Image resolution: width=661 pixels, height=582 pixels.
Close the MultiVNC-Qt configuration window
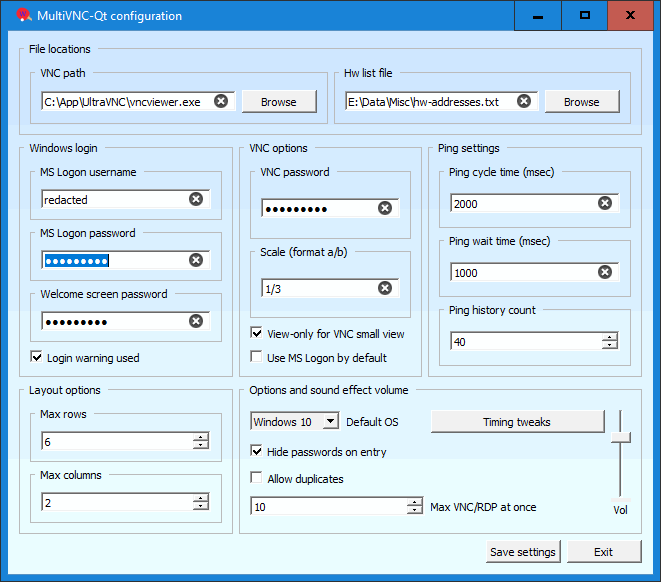pyautogui.click(x=631, y=16)
